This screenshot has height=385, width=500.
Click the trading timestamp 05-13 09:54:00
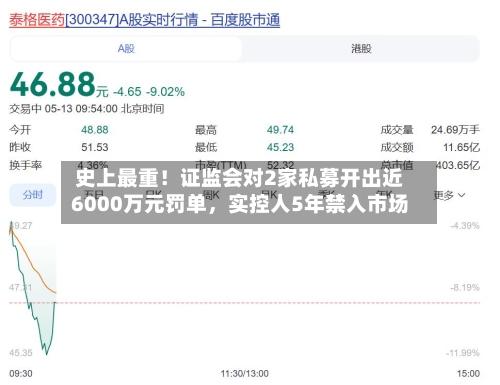tap(81, 109)
